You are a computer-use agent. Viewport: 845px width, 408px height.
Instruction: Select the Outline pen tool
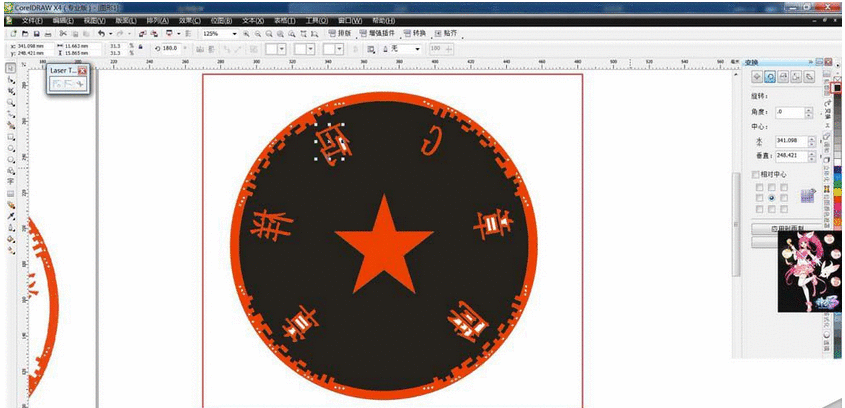tap(10, 227)
